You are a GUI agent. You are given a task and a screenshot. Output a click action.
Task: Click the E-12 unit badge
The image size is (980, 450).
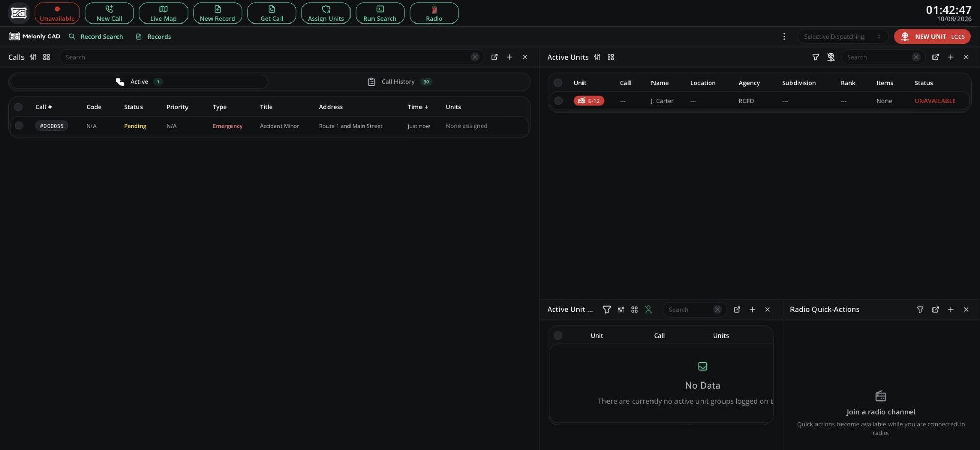(x=589, y=101)
